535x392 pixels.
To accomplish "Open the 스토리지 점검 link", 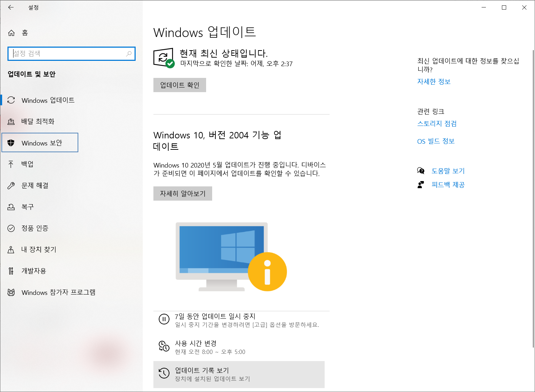I will coord(437,123).
